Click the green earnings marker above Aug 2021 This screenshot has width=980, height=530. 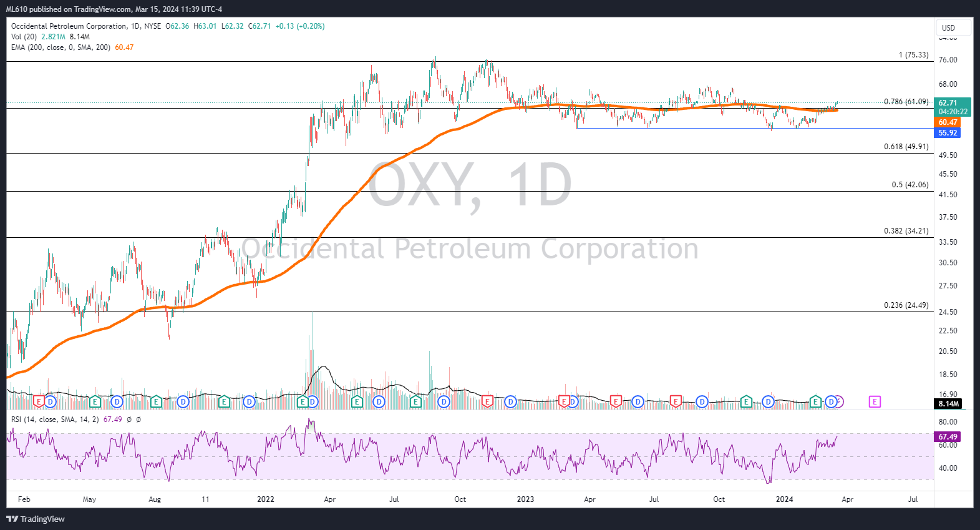[x=156, y=401]
